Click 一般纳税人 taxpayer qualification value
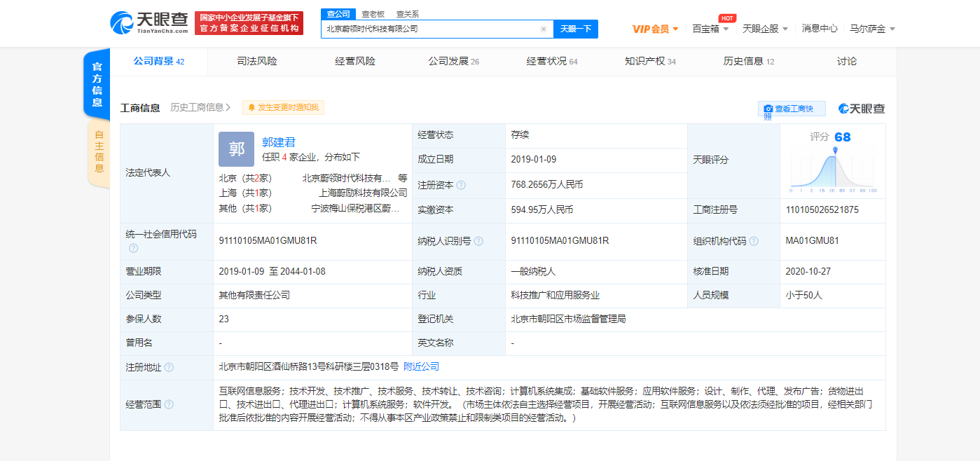This screenshot has height=461, width=980. click(x=534, y=271)
